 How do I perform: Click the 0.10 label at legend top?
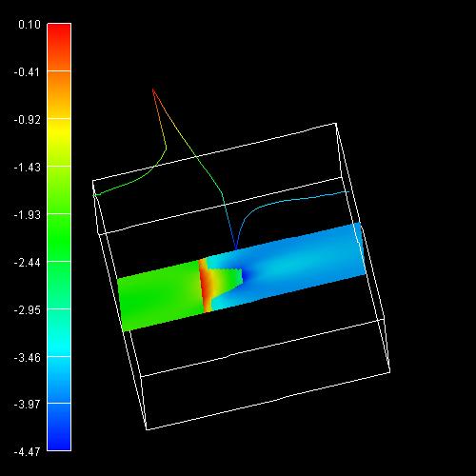pyautogui.click(x=30, y=25)
